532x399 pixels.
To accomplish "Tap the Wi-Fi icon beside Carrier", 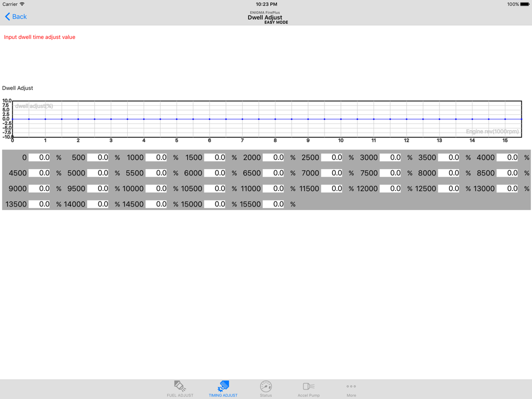I will [x=22, y=4].
